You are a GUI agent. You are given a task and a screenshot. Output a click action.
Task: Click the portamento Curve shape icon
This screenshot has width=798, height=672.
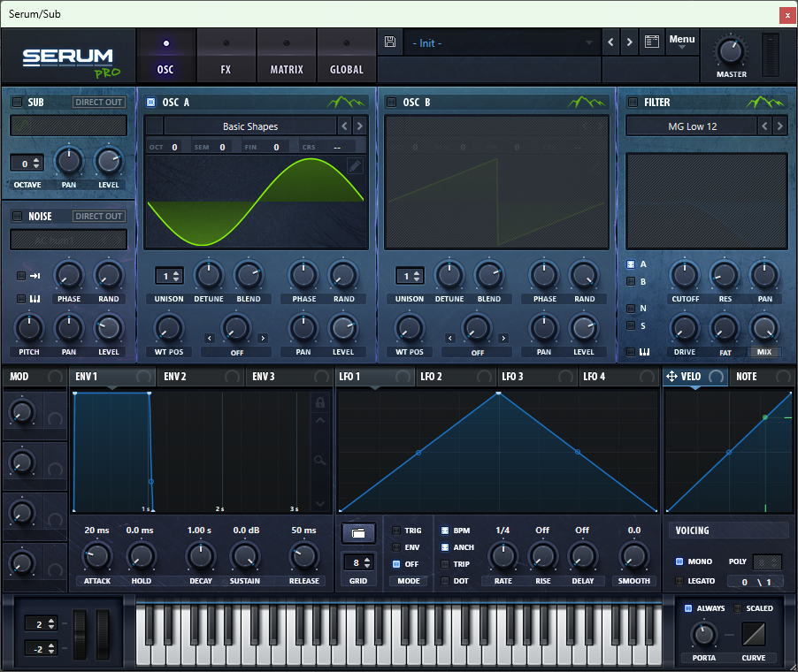tap(754, 634)
